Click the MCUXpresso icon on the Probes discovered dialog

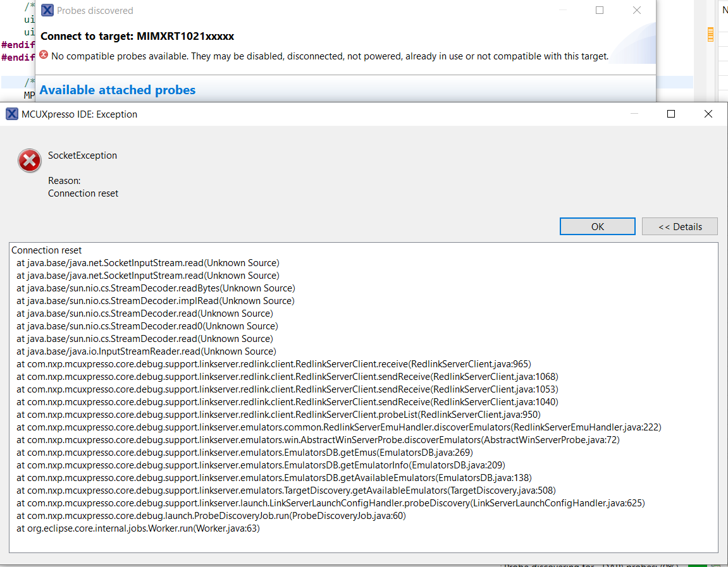click(48, 10)
